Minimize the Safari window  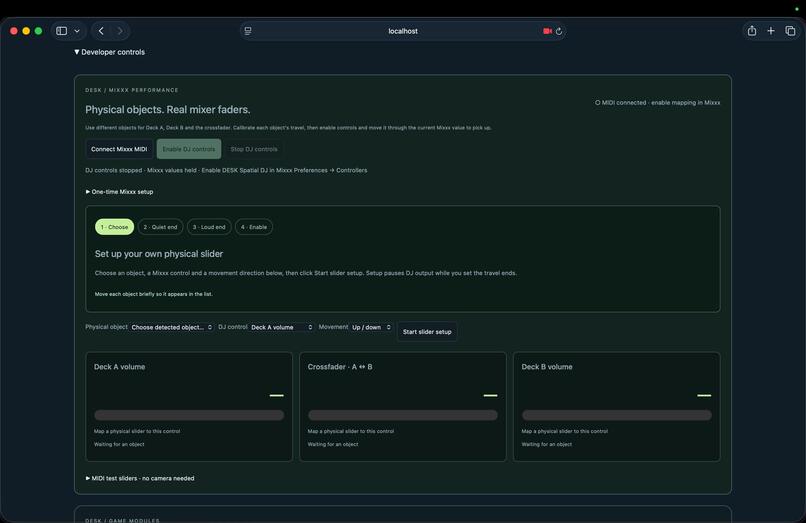click(26, 31)
